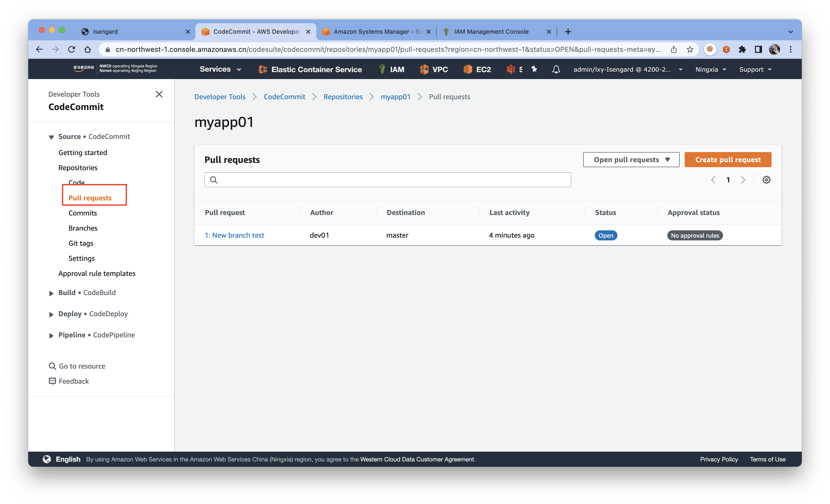Open Elastic Container Service shortcut

pos(310,69)
